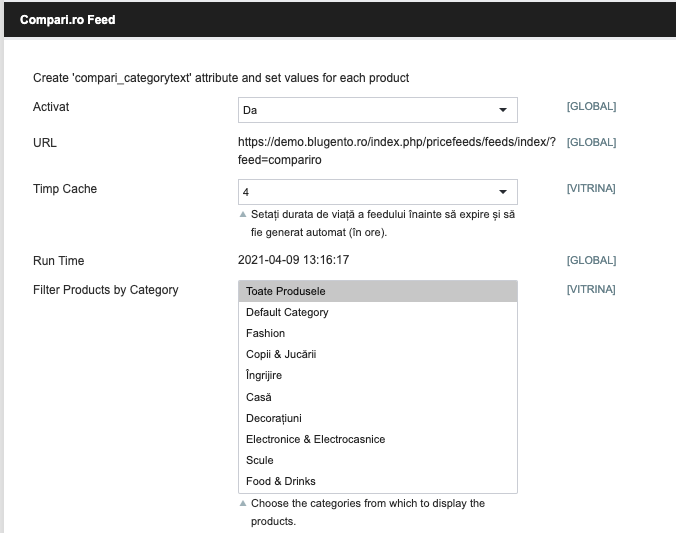Viewport: 676px width, 533px height.
Task: Click the Timp Cache hint about feed lifetime
Action: [383, 223]
